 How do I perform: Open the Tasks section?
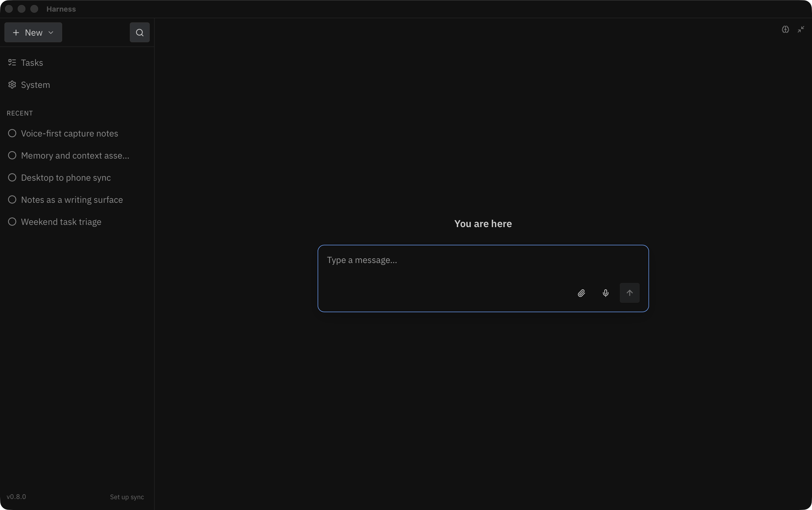[x=77, y=63]
